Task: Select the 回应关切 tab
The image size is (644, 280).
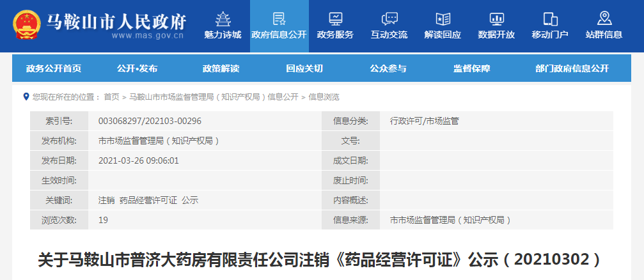Action: pyautogui.click(x=304, y=68)
